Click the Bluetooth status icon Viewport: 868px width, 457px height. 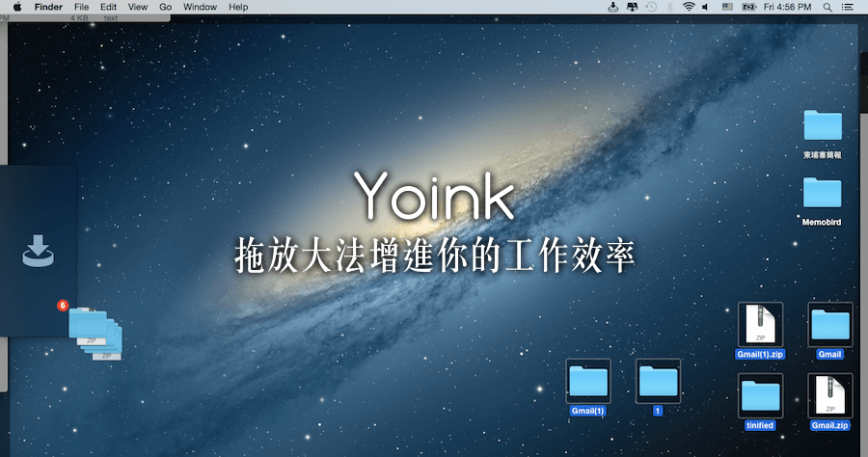(x=669, y=7)
